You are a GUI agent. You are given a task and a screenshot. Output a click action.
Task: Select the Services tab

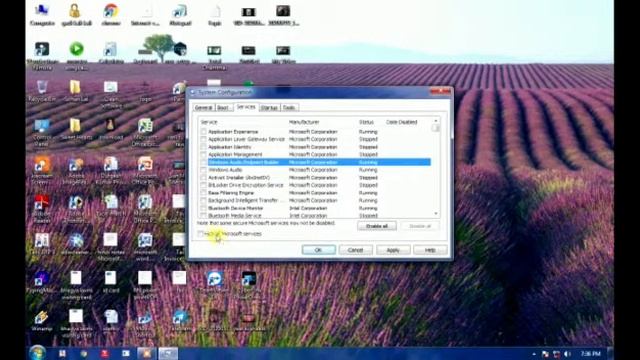(246, 107)
